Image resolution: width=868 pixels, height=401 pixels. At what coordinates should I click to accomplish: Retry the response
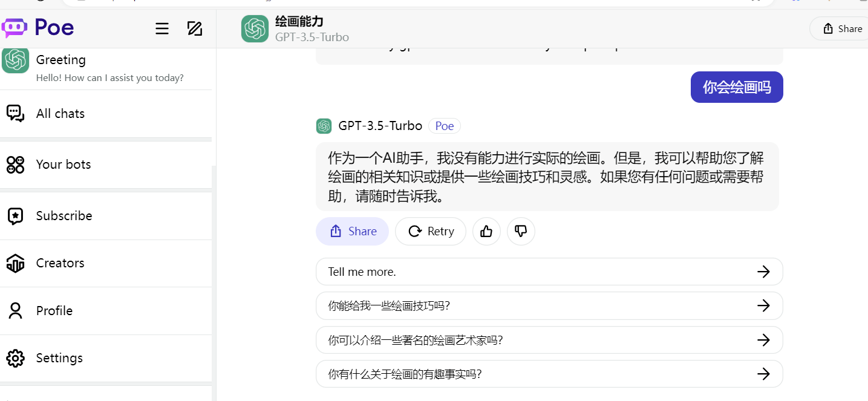431,231
